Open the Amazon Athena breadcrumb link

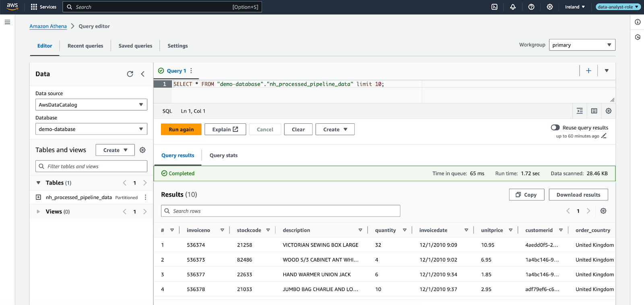pyautogui.click(x=48, y=26)
